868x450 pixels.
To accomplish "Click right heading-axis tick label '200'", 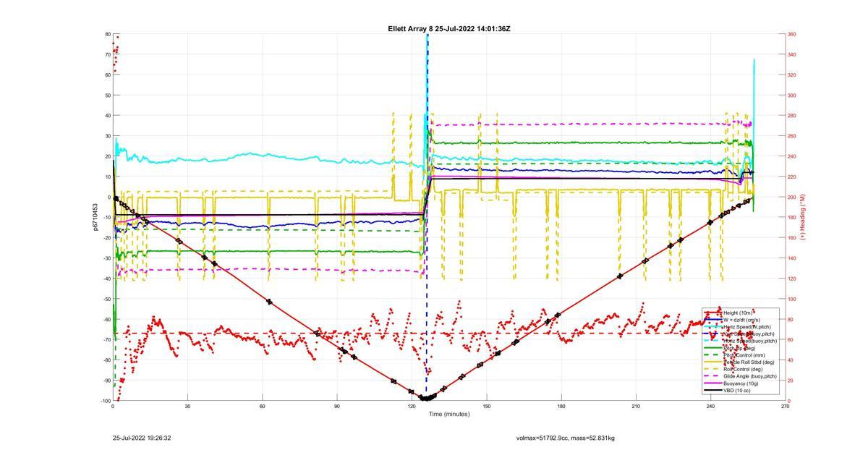I will coord(792,197).
